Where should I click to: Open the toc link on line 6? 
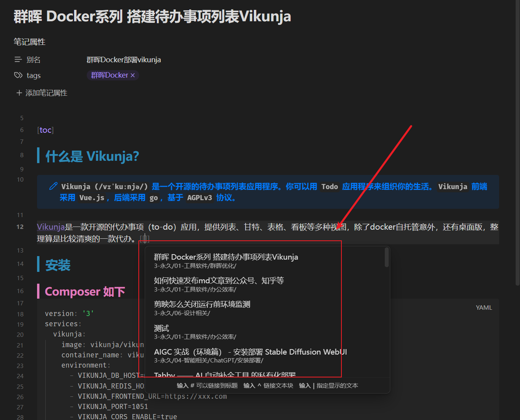(45, 130)
